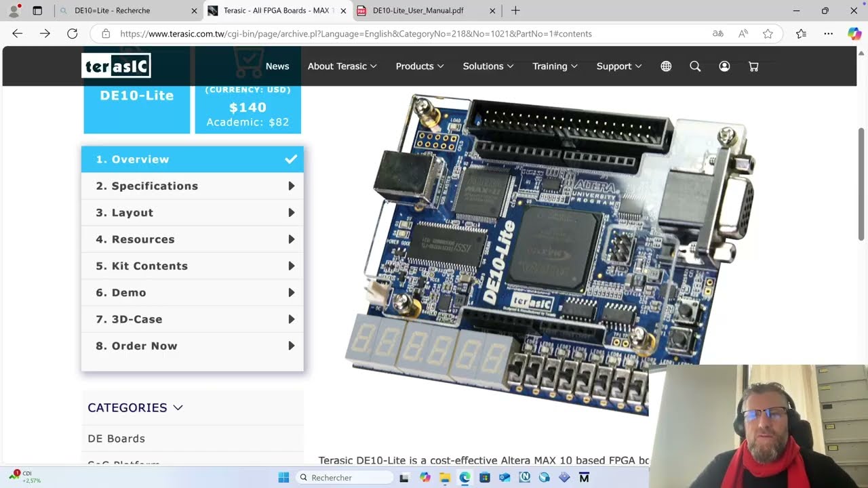Open the tab actions menu icon

coord(37,11)
